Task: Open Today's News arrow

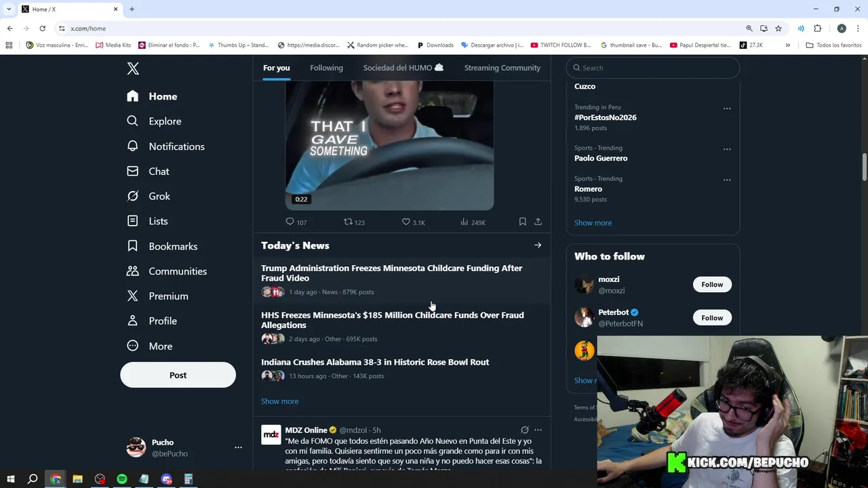Action: pyautogui.click(x=538, y=245)
